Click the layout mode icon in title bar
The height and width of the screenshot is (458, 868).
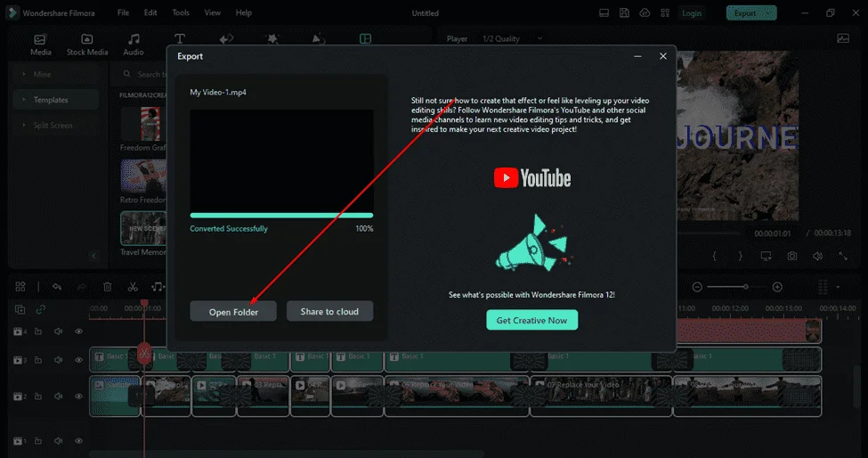click(604, 12)
